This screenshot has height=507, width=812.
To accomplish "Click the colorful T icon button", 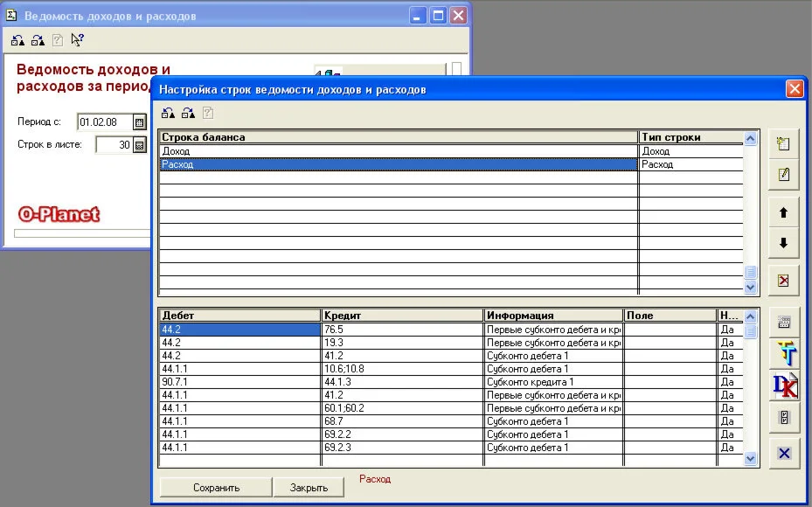I will (783, 354).
